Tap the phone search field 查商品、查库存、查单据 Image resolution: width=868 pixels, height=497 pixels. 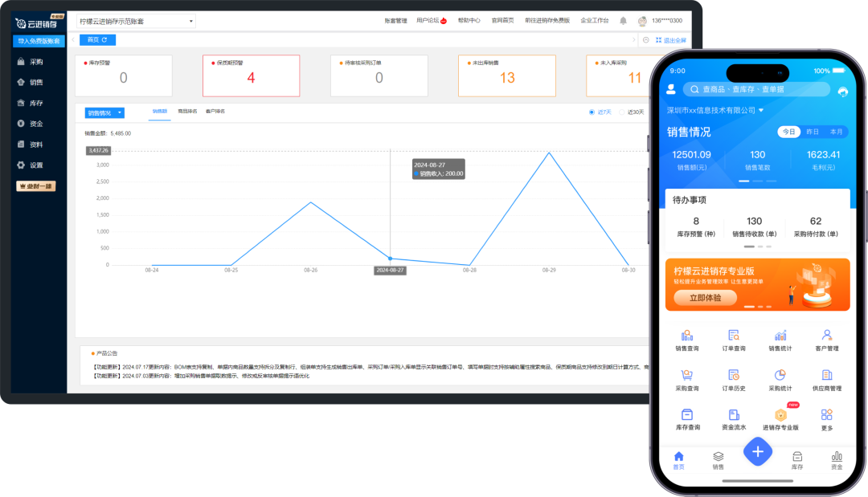click(x=757, y=89)
